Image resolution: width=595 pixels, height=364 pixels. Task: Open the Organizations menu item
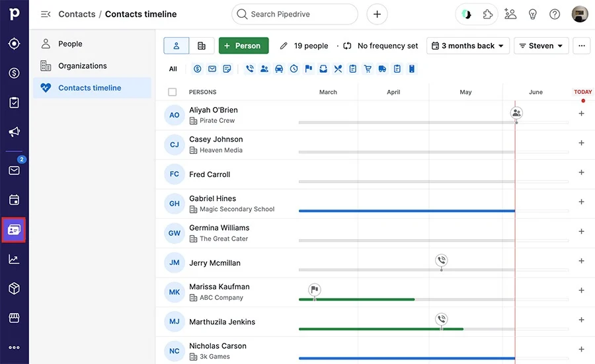(92, 66)
